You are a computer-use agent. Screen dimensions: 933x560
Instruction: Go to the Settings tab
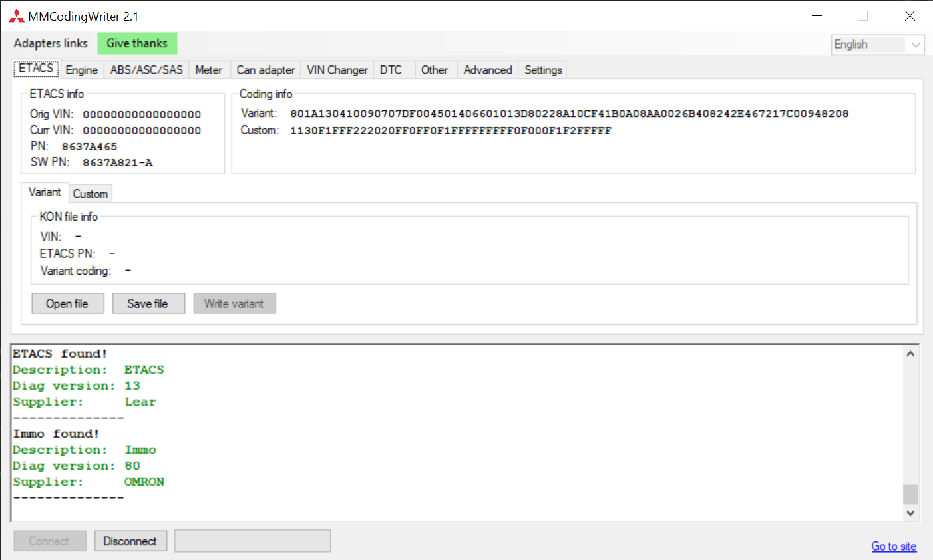click(543, 70)
